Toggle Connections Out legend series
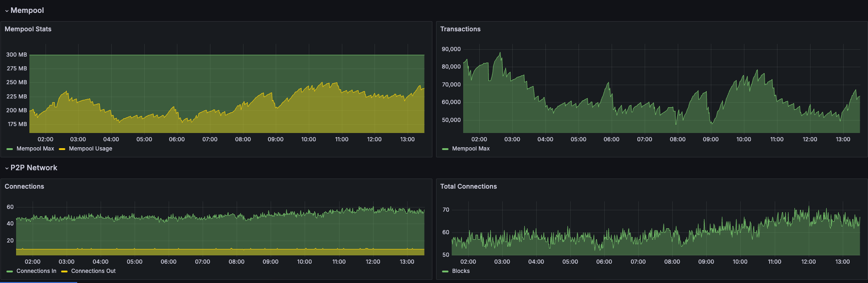The image size is (868, 283). click(93, 271)
